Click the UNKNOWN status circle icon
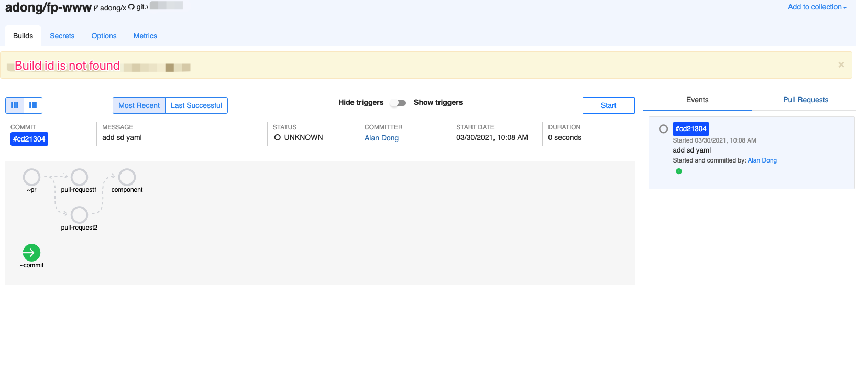This screenshot has width=868, height=379. tap(278, 137)
